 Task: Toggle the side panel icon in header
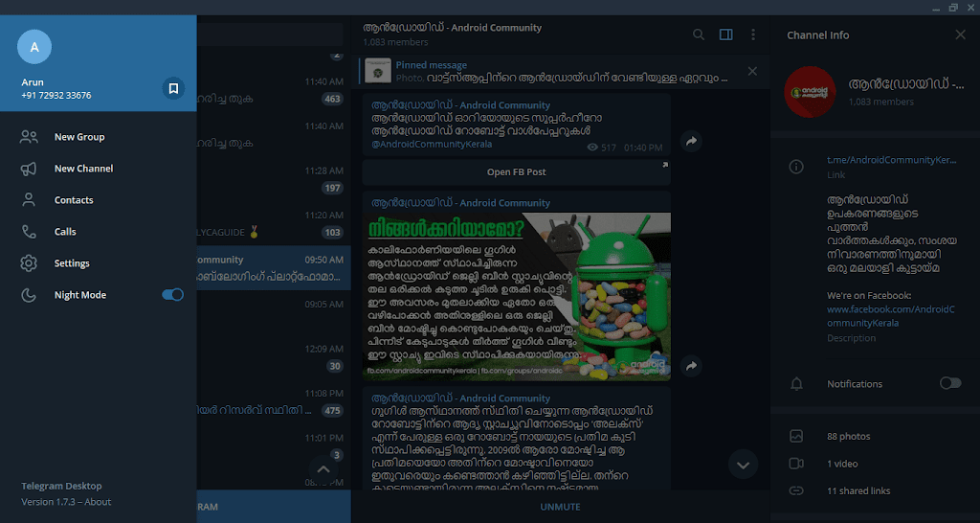725,34
